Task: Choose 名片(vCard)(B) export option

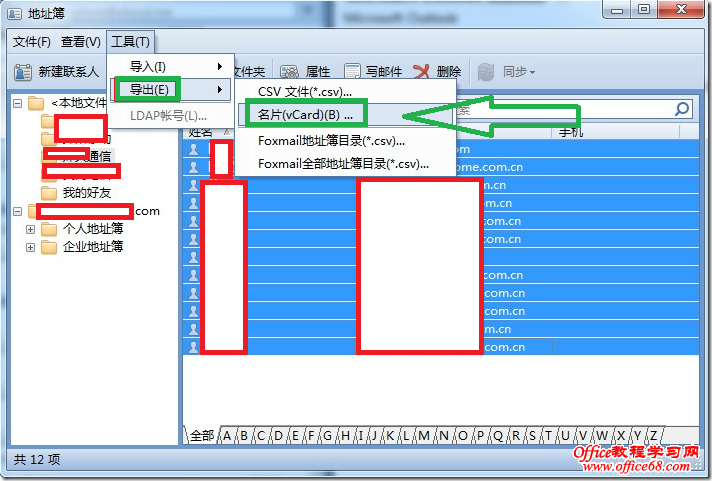Action: [x=305, y=114]
